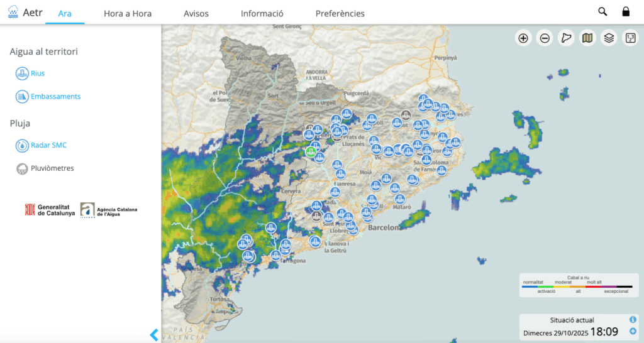The width and height of the screenshot is (644, 343).
Task: Reset view to Catalonia outline
Action: coord(566,38)
